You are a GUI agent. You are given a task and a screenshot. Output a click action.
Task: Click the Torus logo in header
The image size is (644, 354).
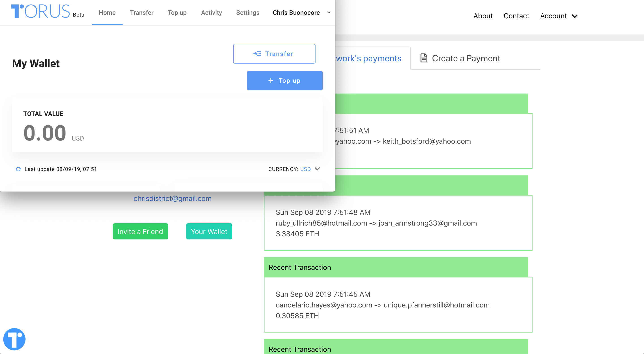click(40, 11)
